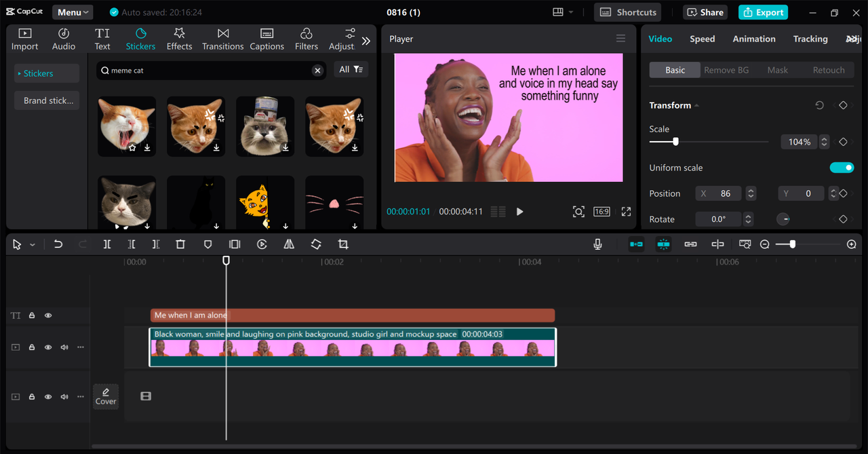Delete the selected clip with the trash icon
The width and height of the screenshot is (868, 454).
click(x=180, y=244)
